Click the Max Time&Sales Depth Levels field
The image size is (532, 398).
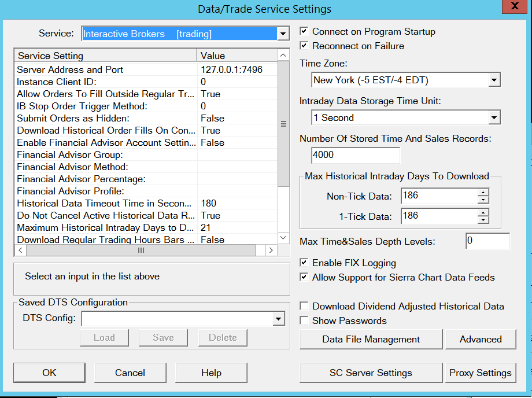click(x=487, y=241)
